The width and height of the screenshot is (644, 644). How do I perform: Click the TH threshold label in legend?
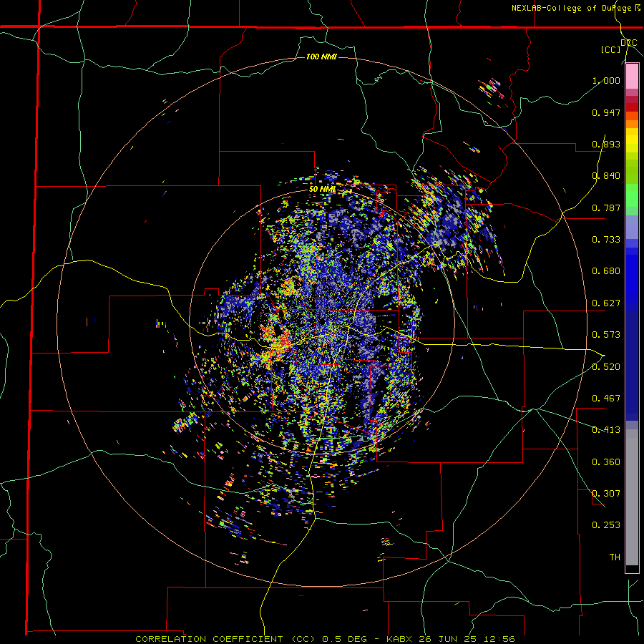click(615, 557)
